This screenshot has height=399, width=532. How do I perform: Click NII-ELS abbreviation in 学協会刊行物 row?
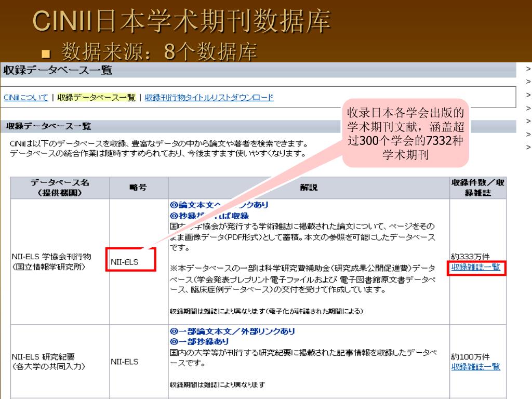pos(125,262)
